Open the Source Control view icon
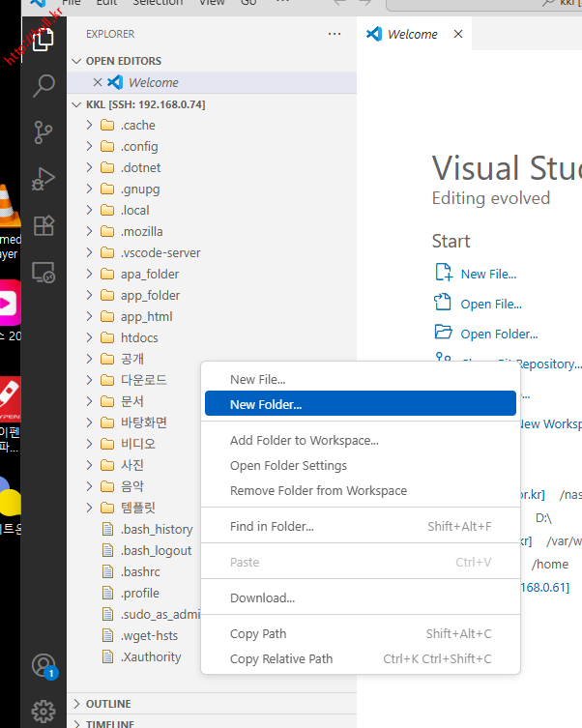582x728 pixels. click(x=44, y=131)
